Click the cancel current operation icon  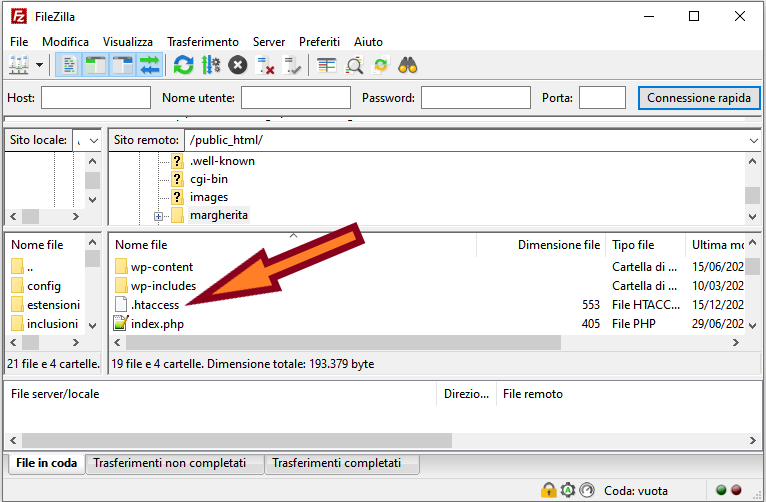(237, 65)
